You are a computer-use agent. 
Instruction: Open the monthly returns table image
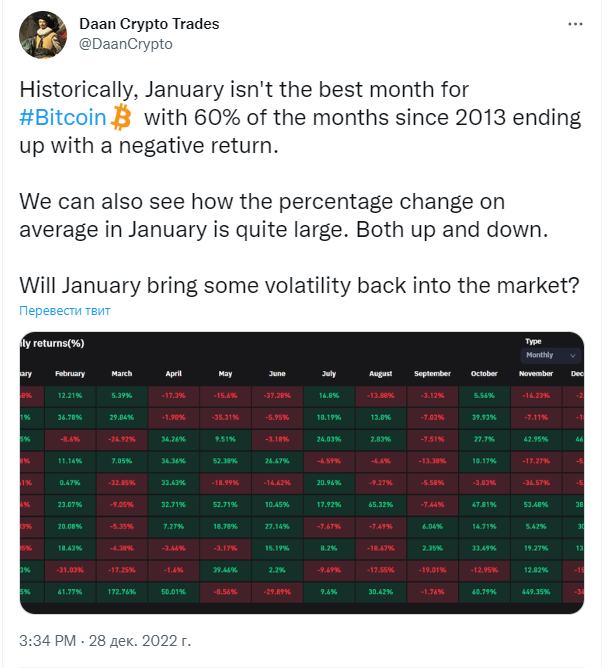[302, 472]
